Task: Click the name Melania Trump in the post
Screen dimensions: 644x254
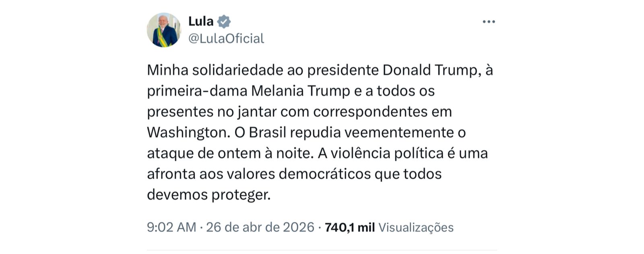Action: click(x=300, y=91)
